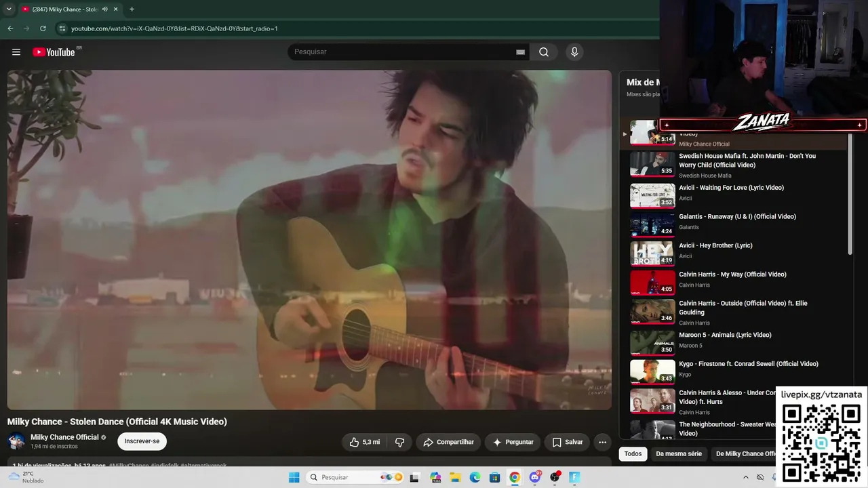Close the Milky Chance browser tab
The width and height of the screenshot is (868, 488).
point(116,9)
